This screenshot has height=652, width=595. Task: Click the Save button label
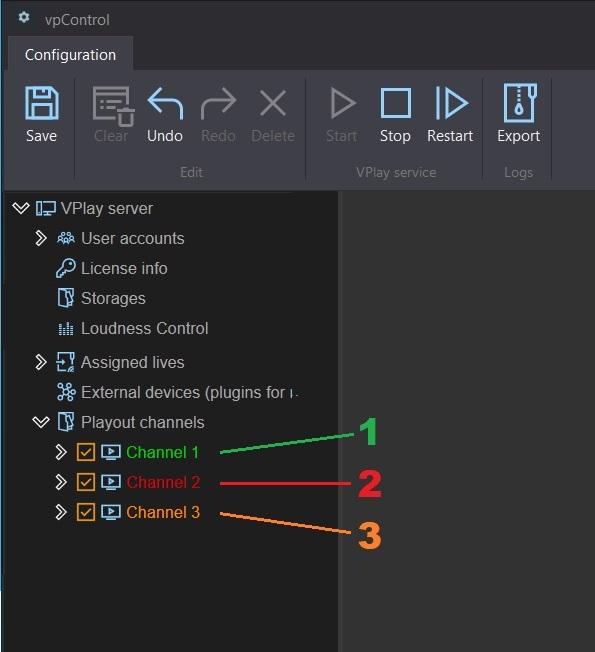[41, 136]
